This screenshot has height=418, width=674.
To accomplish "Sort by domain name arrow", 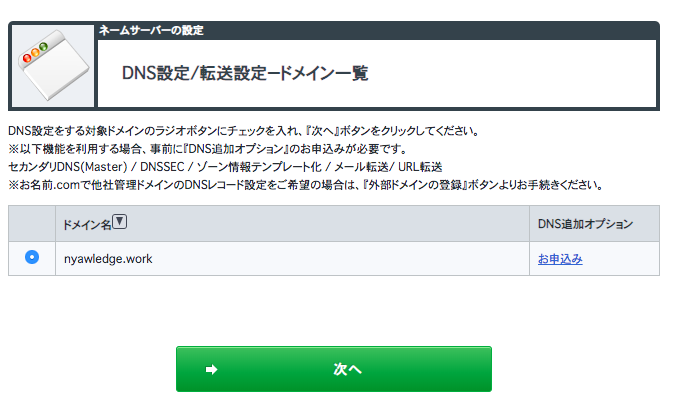I will [119, 222].
